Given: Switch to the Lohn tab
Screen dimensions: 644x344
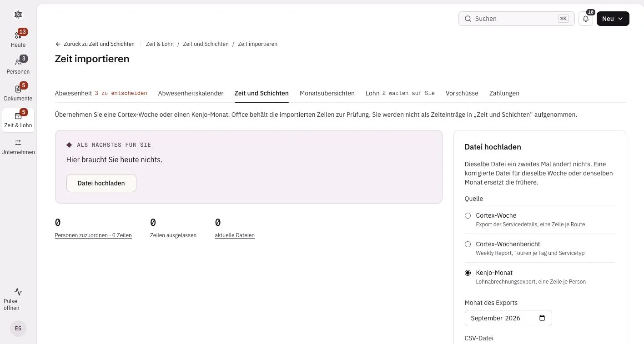Looking at the screenshot, I should click(400, 93).
